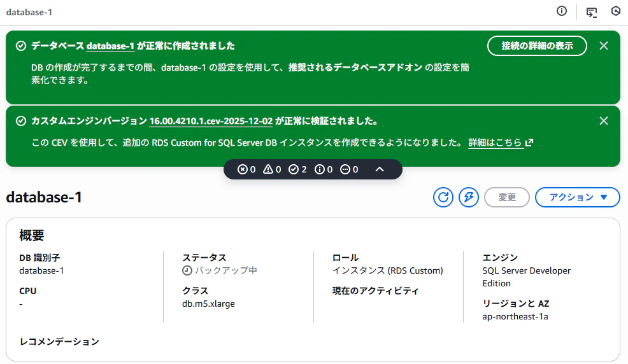Click the ステータス label
Viewport: 628px width, 364px height.
pos(204,258)
